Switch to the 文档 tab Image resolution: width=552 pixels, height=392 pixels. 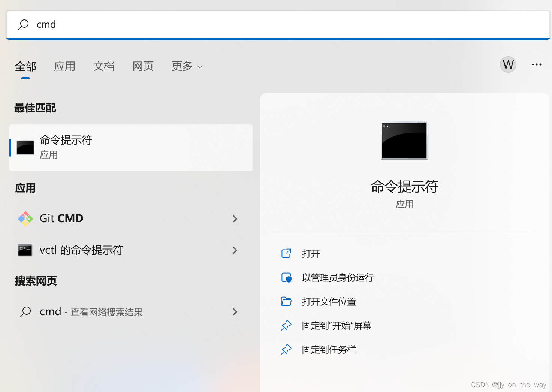click(104, 66)
